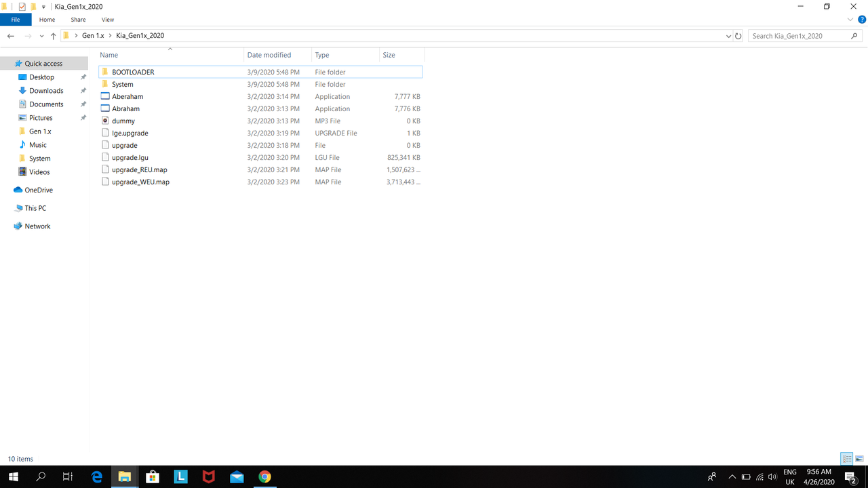Refresh the current folder view
The width and height of the screenshot is (868, 488).
pos(738,36)
